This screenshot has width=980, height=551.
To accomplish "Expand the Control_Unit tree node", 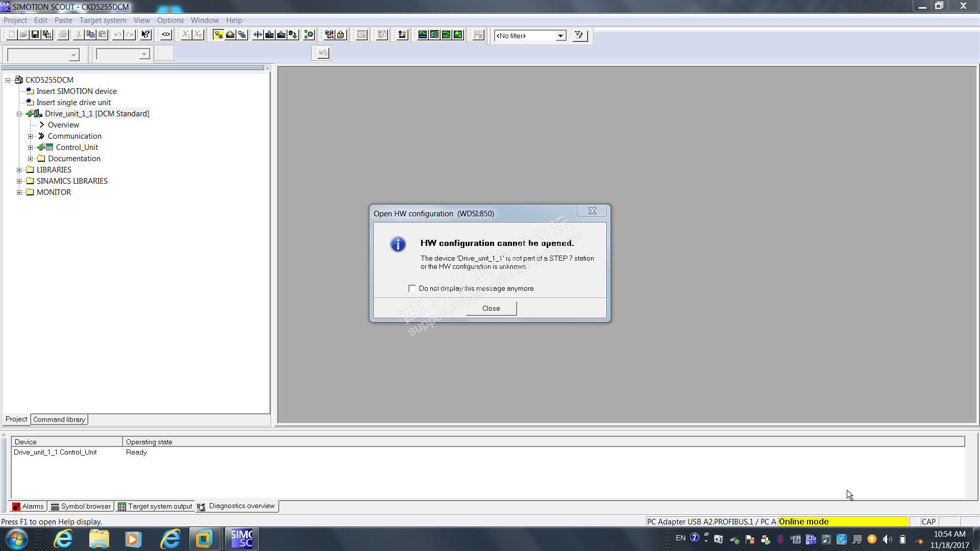I will pos(30,147).
